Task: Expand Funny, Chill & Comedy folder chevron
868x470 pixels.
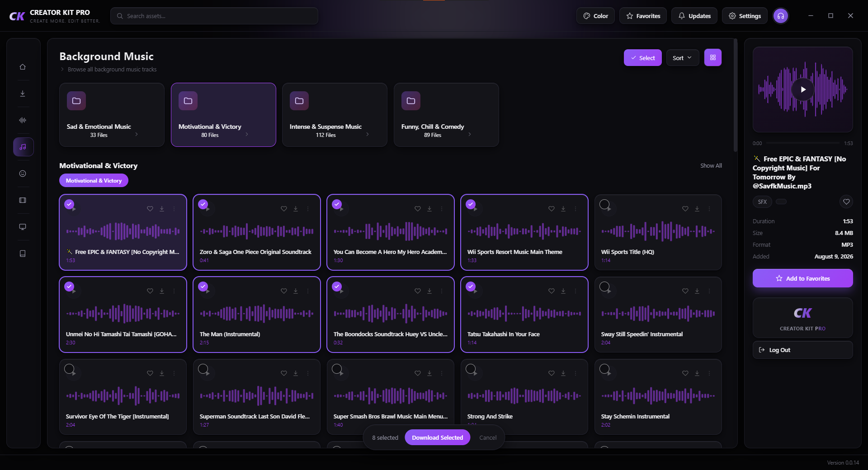Action: (x=470, y=134)
